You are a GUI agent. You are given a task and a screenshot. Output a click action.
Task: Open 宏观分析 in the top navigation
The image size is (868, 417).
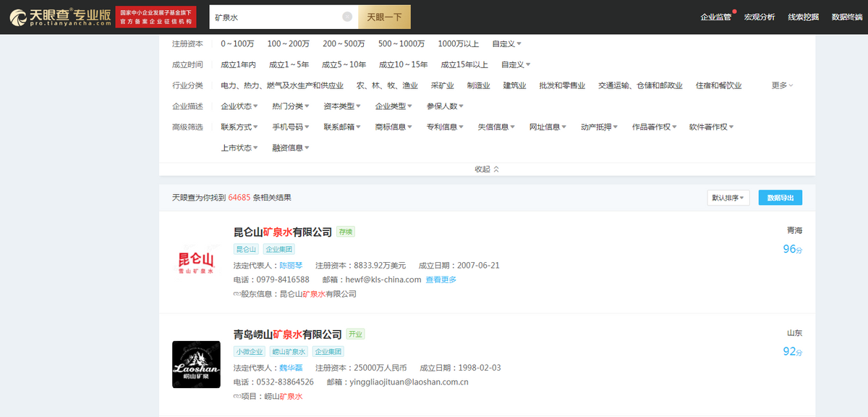pyautogui.click(x=759, y=15)
